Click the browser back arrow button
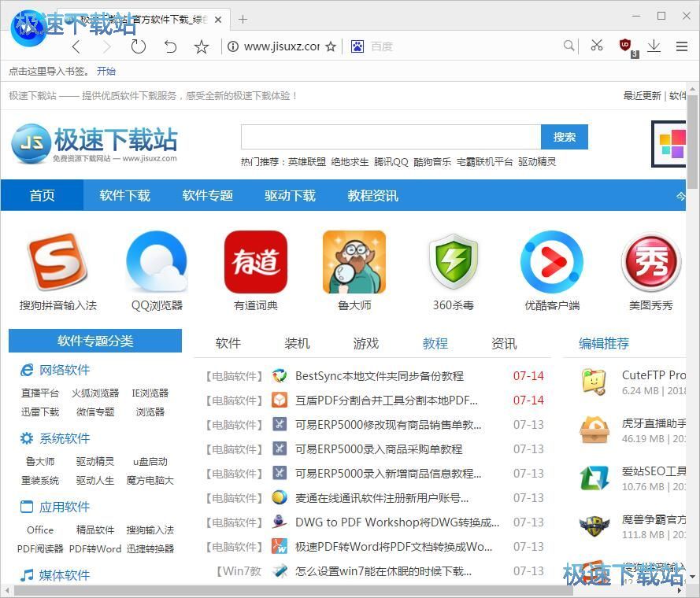Screen dimensions: 700x598 [x=76, y=46]
